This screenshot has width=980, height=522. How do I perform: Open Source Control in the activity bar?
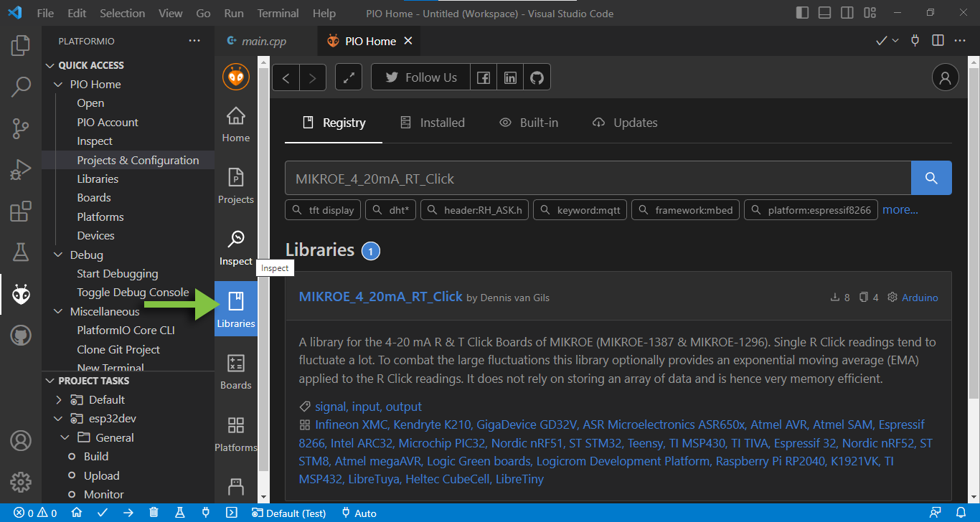coord(21,129)
